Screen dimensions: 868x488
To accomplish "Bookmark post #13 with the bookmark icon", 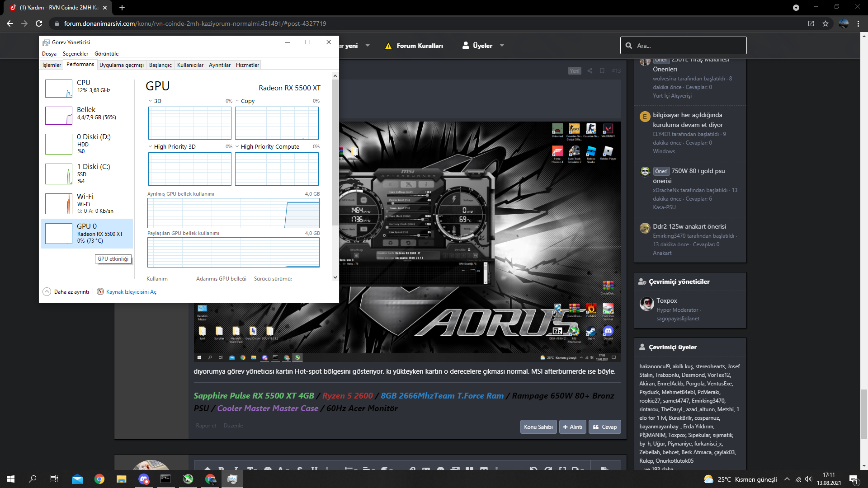I will click(x=602, y=70).
